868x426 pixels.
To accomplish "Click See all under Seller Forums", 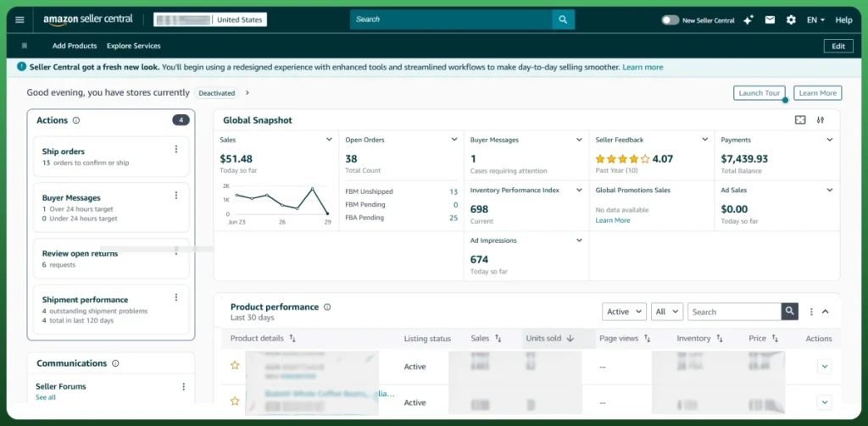I will pyautogui.click(x=46, y=397).
